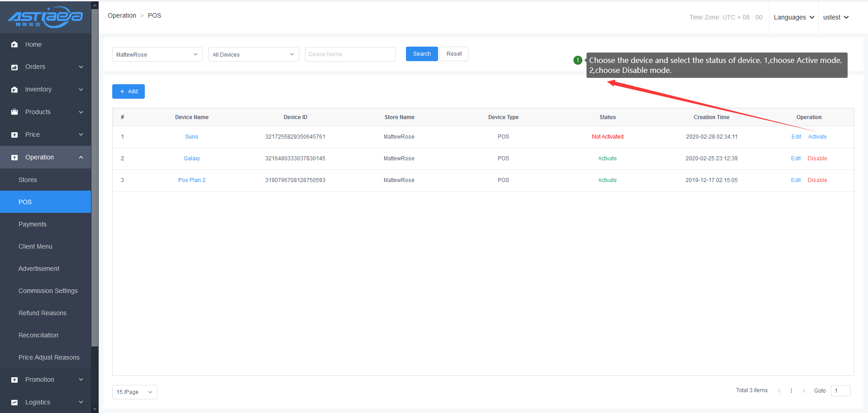Expand the Languages menu

click(794, 17)
